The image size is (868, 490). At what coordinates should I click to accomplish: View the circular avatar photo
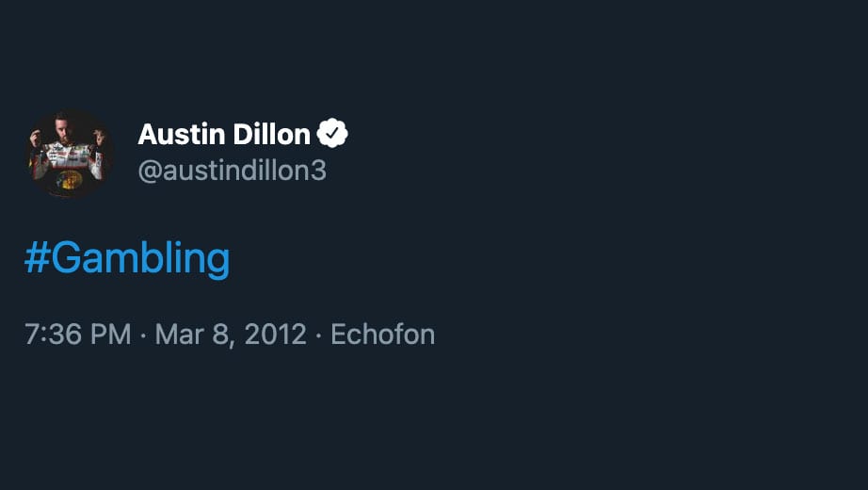[70, 154]
